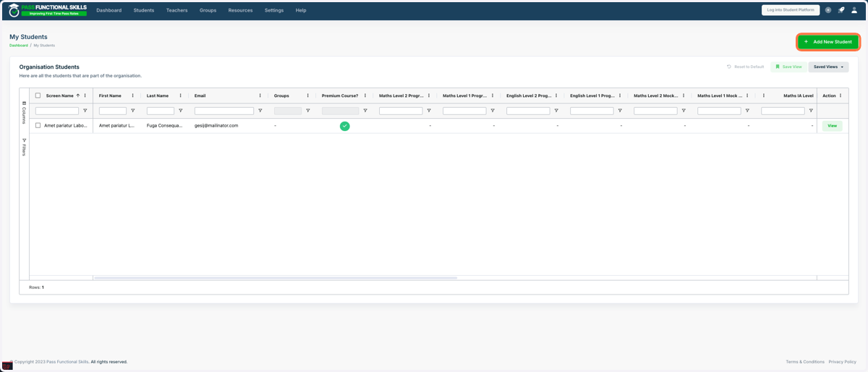Open Email filter funnel icon
The height and width of the screenshot is (372, 868).
[x=260, y=111]
